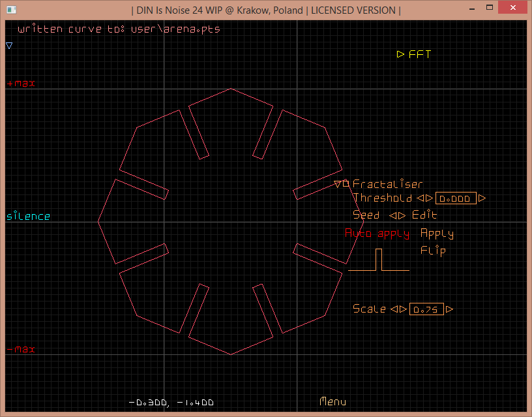Viewport: 532px width, 417px height.
Task: Click Flip to invert seed curve
Action: [433, 251]
